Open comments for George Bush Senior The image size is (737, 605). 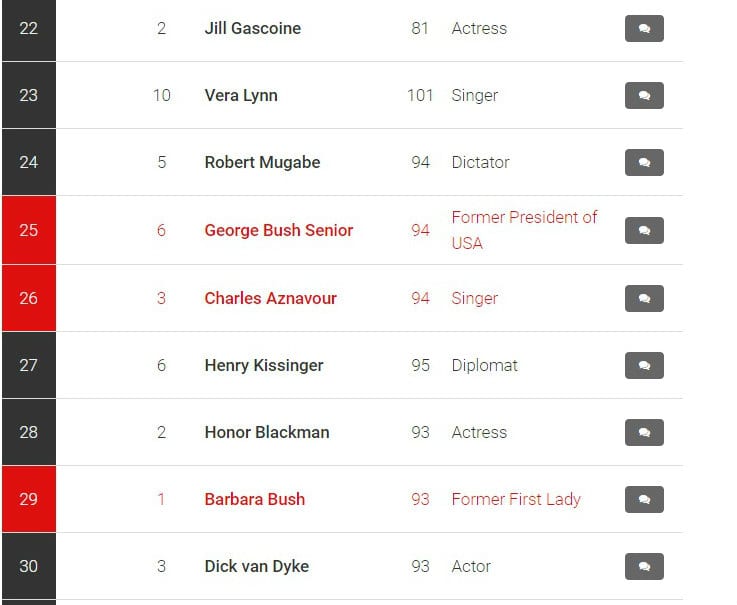[x=644, y=230]
